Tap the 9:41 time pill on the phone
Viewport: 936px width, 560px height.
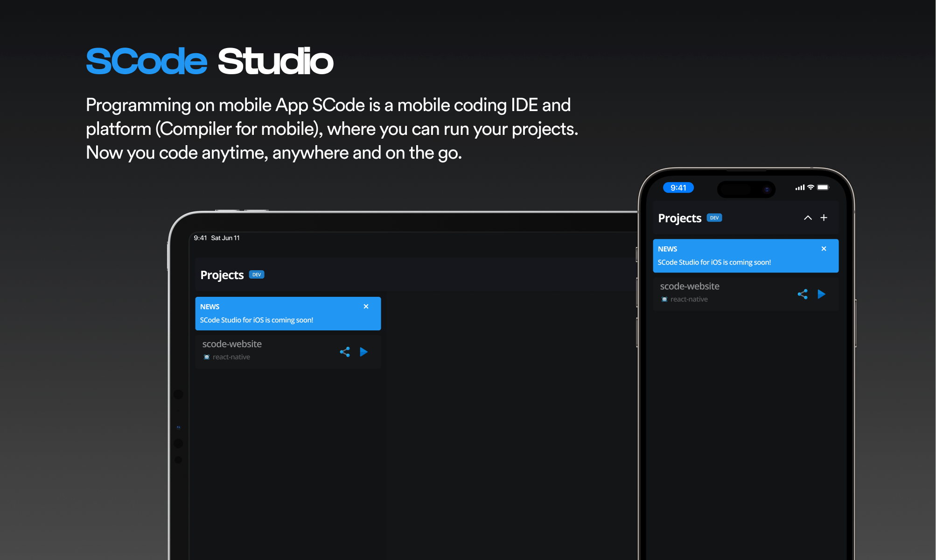tap(678, 188)
